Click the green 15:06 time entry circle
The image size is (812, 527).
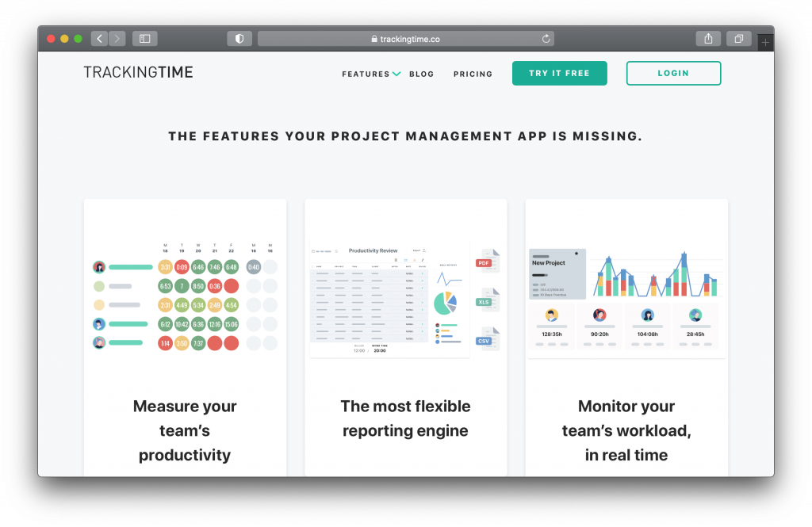(x=232, y=325)
